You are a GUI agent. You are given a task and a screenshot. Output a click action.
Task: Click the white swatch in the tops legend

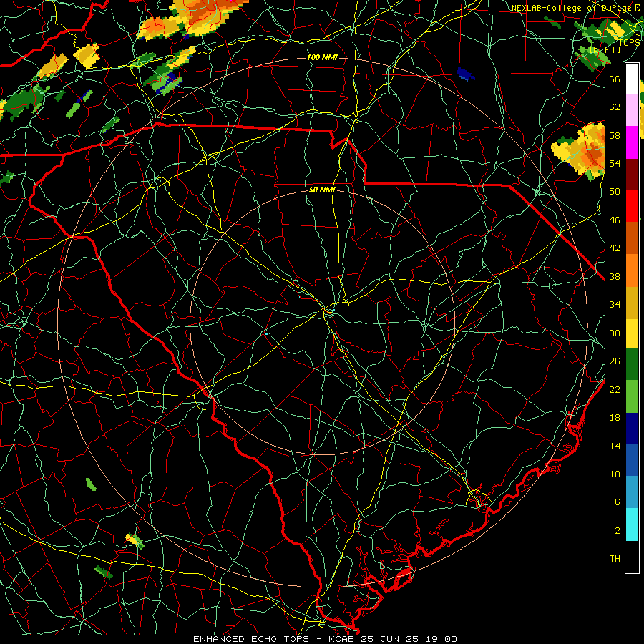tap(632, 79)
